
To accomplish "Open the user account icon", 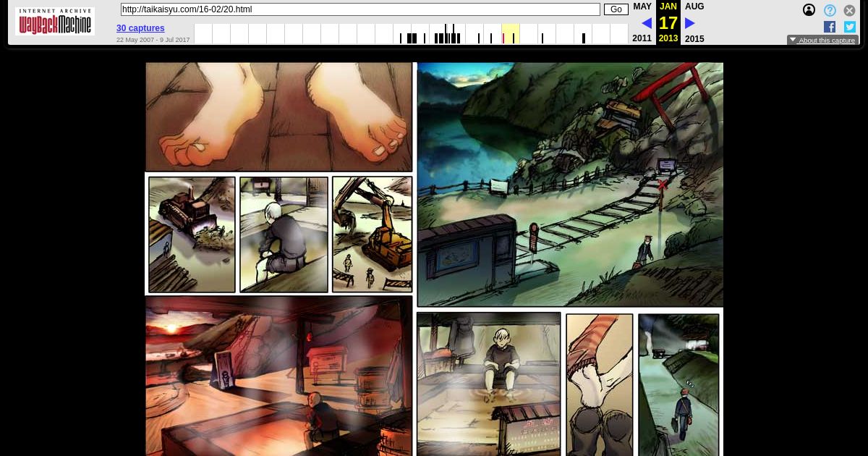I will tap(809, 10).
